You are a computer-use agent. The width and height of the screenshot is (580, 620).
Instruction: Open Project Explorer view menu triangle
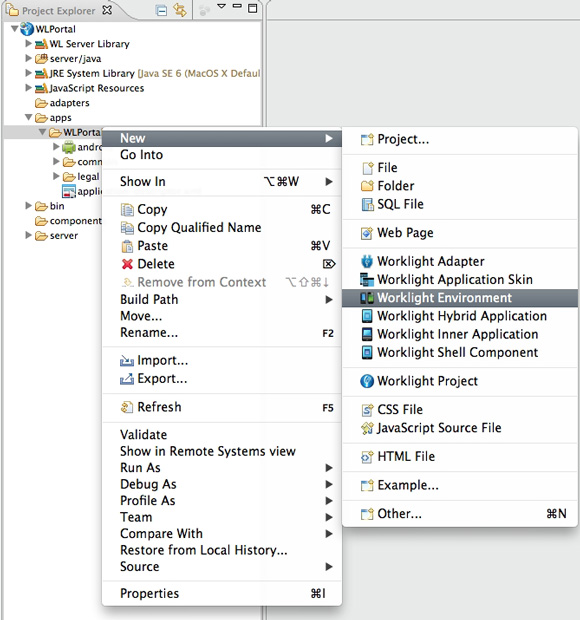tap(221, 6)
